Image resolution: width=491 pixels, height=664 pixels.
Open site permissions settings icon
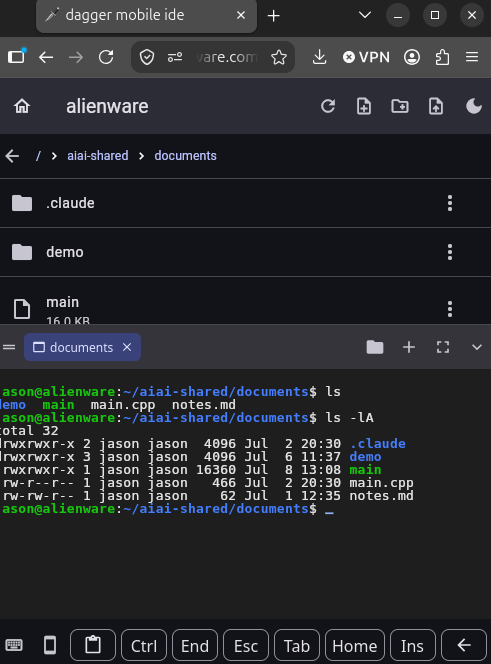pyautogui.click(x=175, y=57)
